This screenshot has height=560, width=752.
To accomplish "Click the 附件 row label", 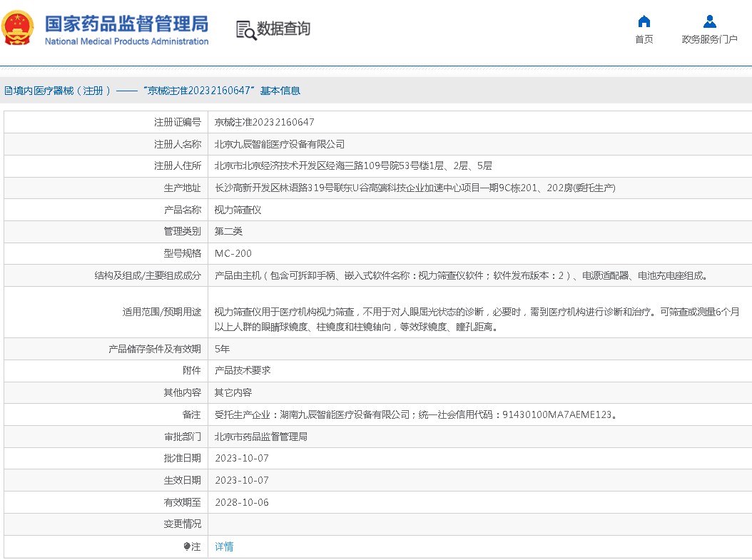I will point(192,371).
